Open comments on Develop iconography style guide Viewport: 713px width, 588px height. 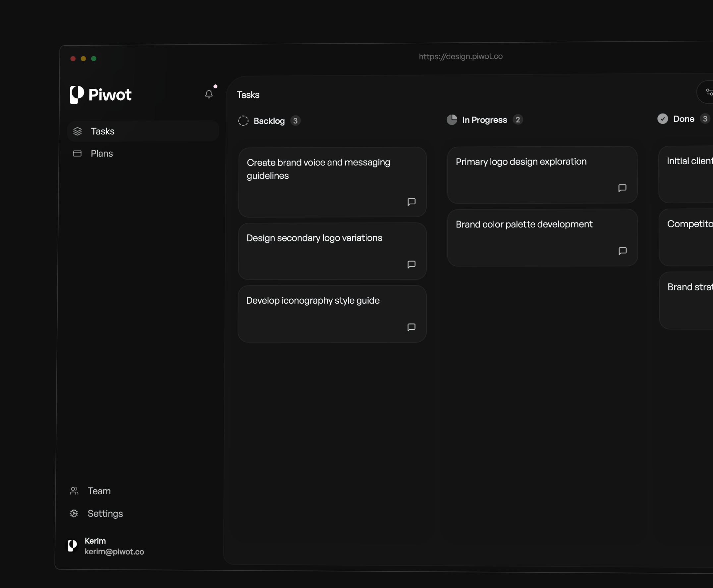[x=411, y=327]
